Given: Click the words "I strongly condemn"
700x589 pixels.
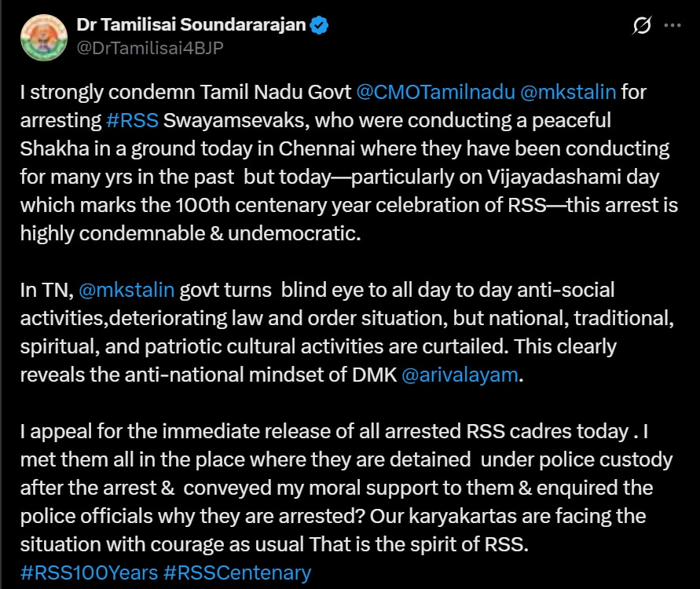Looking at the screenshot, I should 91,93.
